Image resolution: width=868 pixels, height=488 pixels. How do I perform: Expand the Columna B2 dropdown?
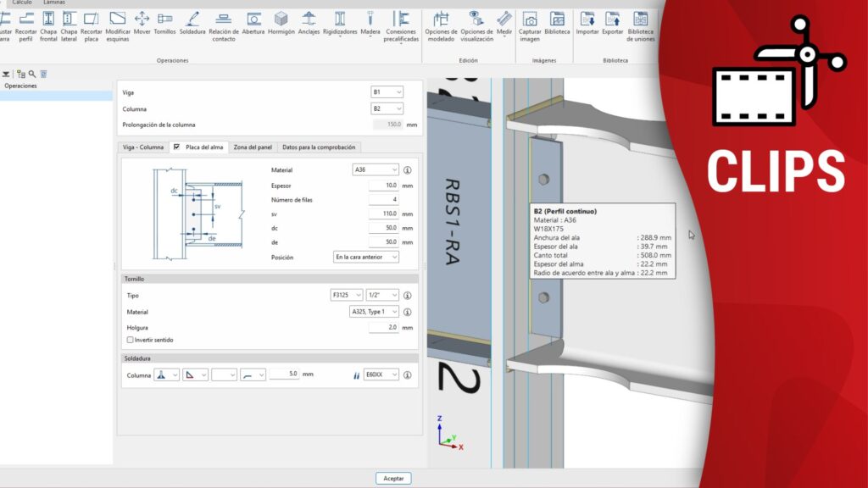[x=387, y=108]
